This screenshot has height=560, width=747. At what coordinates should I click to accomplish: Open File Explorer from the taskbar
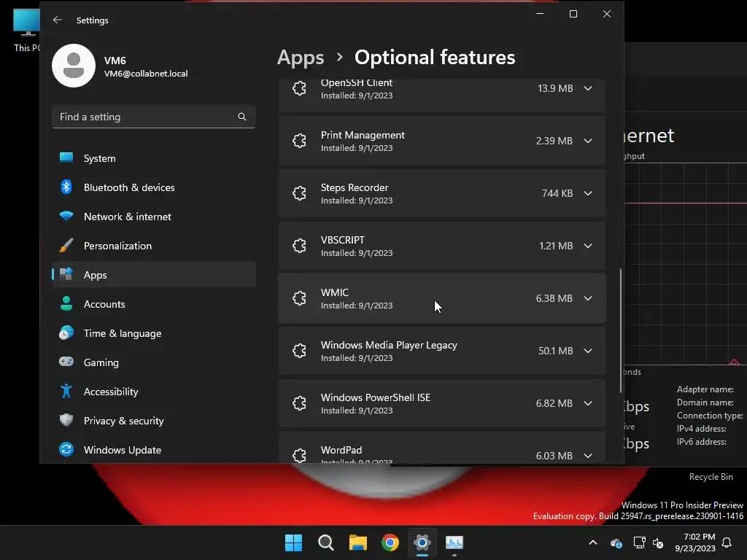(x=357, y=542)
